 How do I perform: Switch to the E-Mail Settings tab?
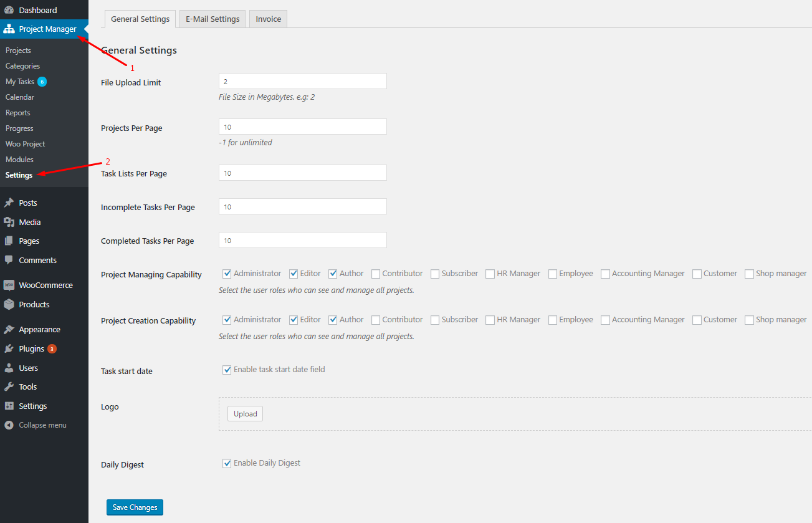213,19
